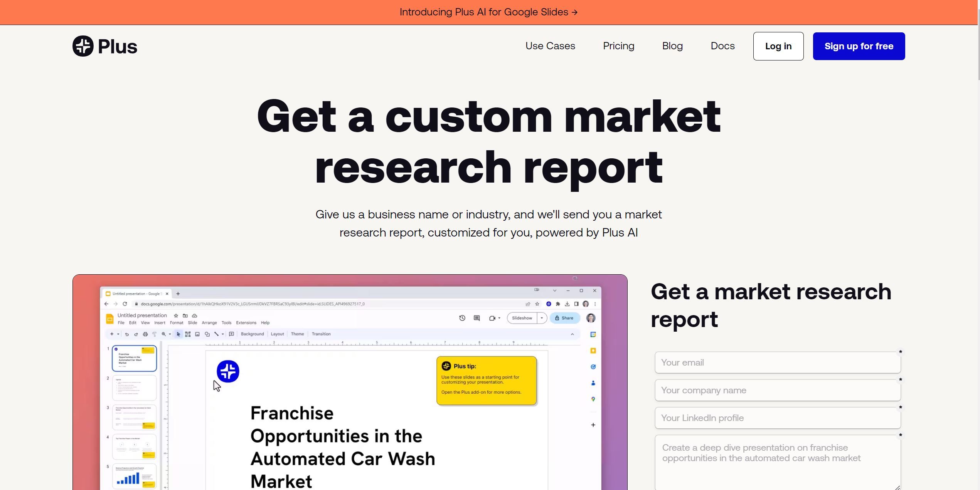980x490 pixels.
Task: Open Insert menu in Slides demo
Action: [160, 323]
